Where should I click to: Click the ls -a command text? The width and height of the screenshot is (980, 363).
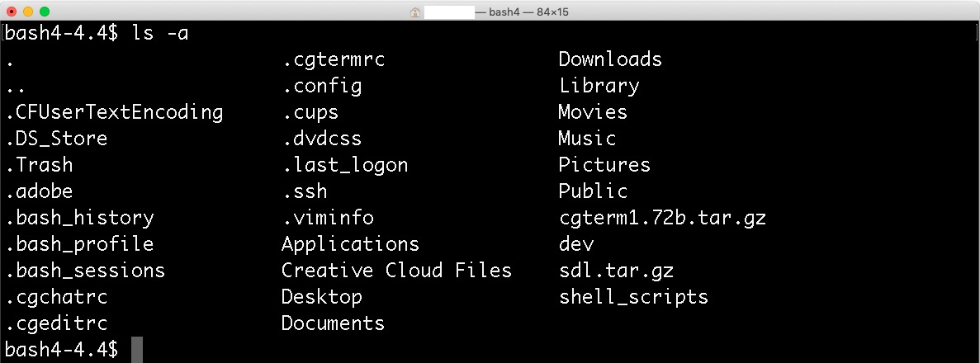160,33
